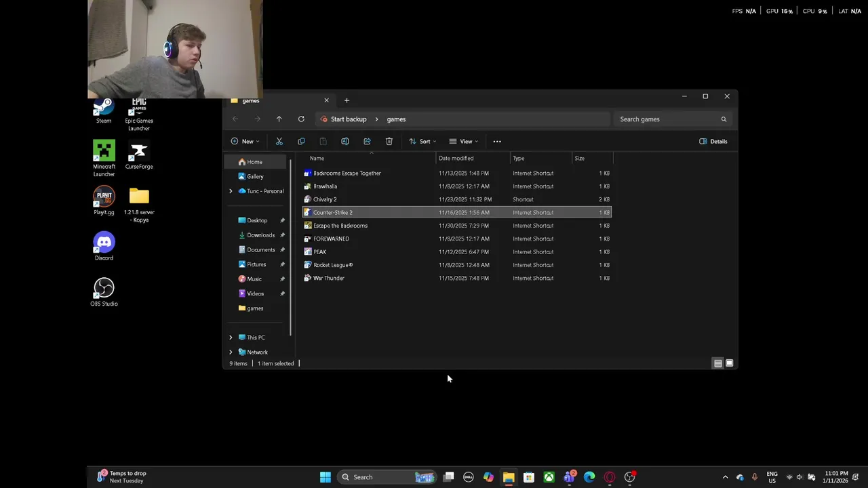Open Microsoft Edge from the taskbar

pyautogui.click(x=589, y=477)
